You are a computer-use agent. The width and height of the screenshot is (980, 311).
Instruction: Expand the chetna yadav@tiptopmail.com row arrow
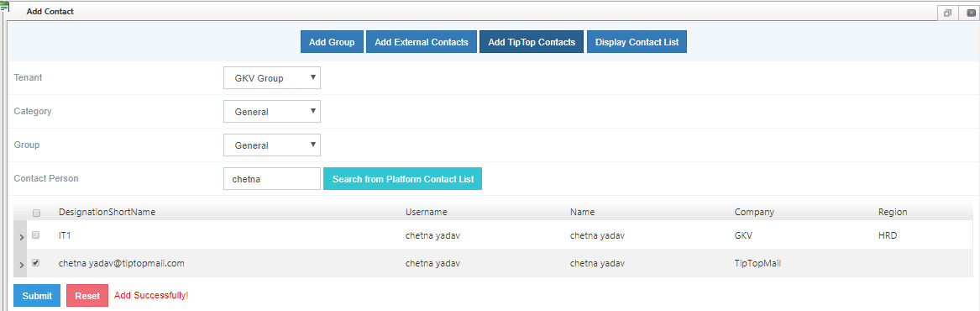pyautogui.click(x=21, y=266)
